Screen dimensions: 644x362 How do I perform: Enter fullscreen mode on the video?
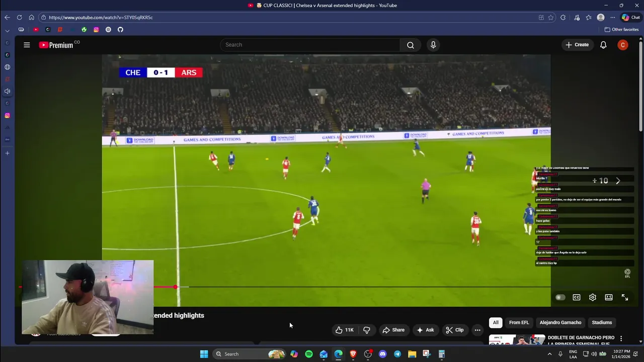(625, 297)
